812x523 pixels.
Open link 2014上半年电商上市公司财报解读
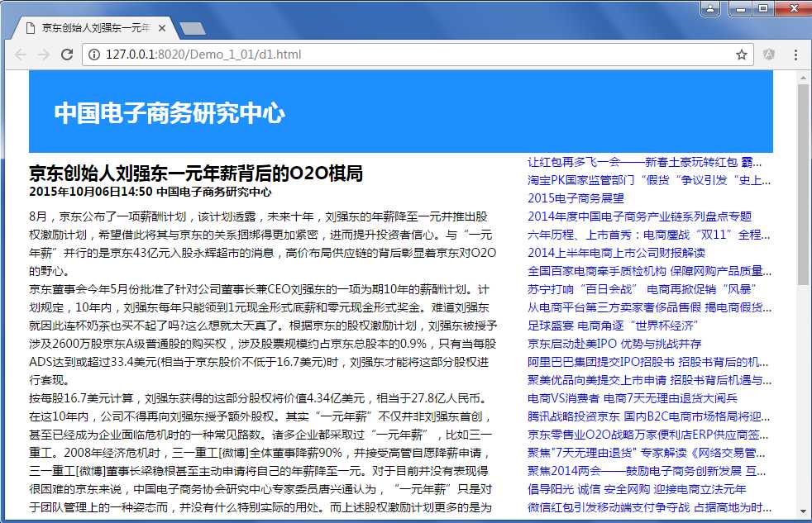[616, 253]
